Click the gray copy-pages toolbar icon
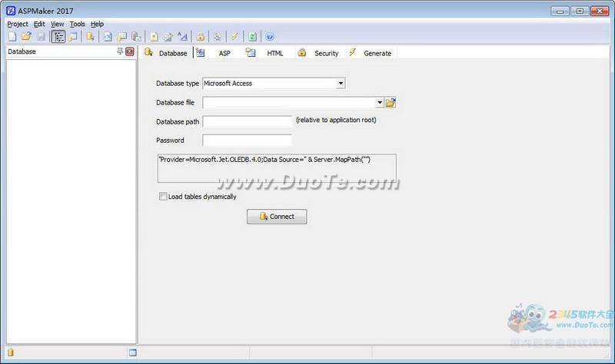Screen dimensions: 615x364 coord(136,37)
